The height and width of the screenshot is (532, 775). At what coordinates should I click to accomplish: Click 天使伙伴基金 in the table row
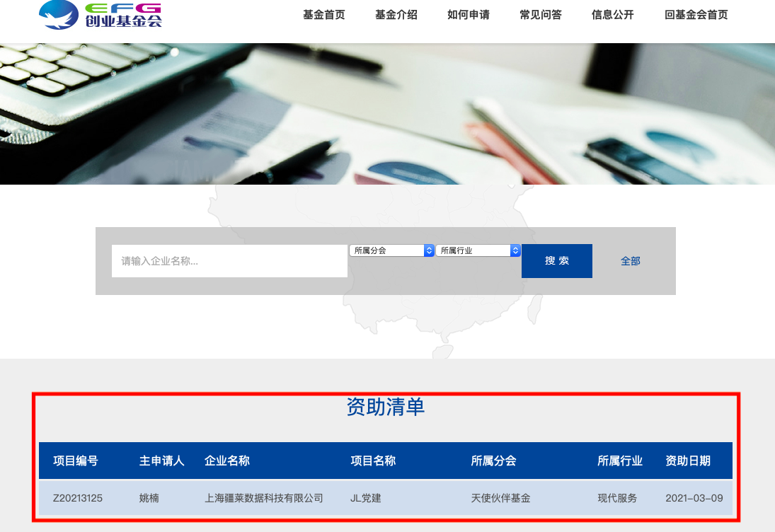tap(500, 498)
